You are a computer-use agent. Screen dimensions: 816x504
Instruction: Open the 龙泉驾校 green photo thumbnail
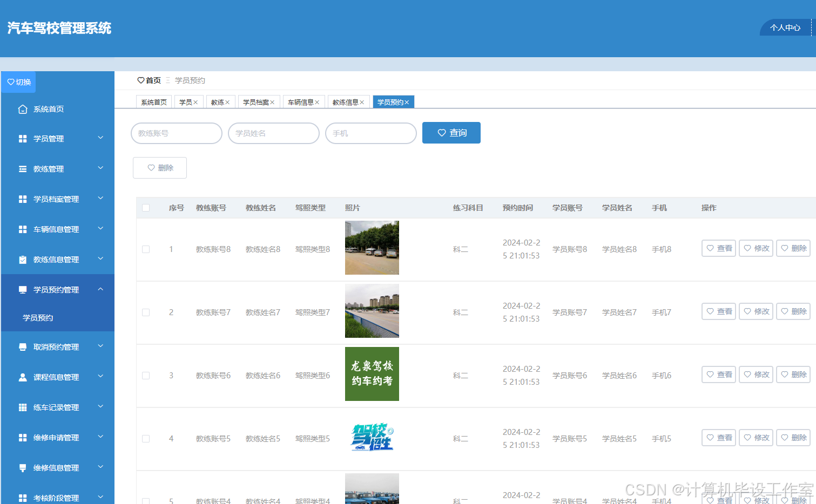372,374
